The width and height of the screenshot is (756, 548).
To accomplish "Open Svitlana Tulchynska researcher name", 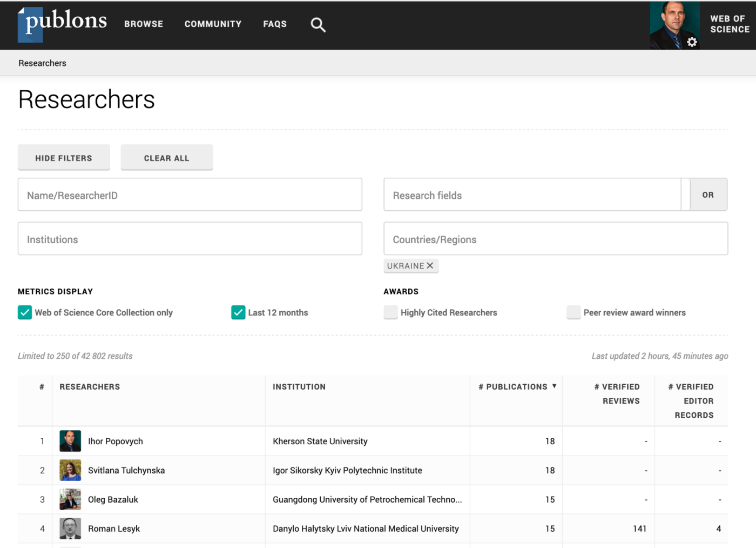I will (x=126, y=470).
